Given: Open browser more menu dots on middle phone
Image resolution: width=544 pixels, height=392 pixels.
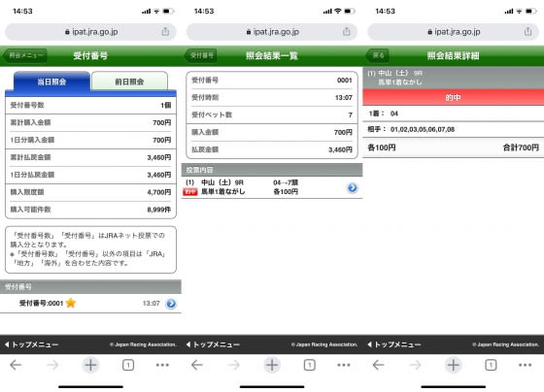Looking at the screenshot, I should 344,365.
